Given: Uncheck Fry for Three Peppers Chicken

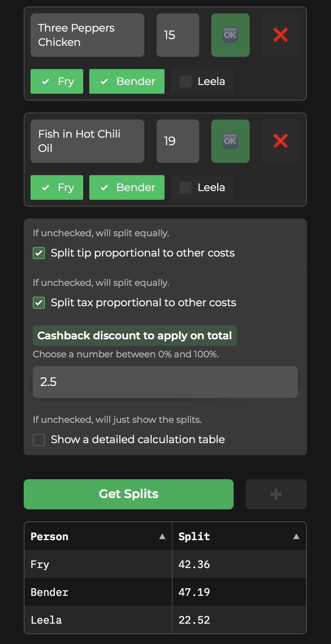Looking at the screenshot, I should pyautogui.click(x=57, y=81).
